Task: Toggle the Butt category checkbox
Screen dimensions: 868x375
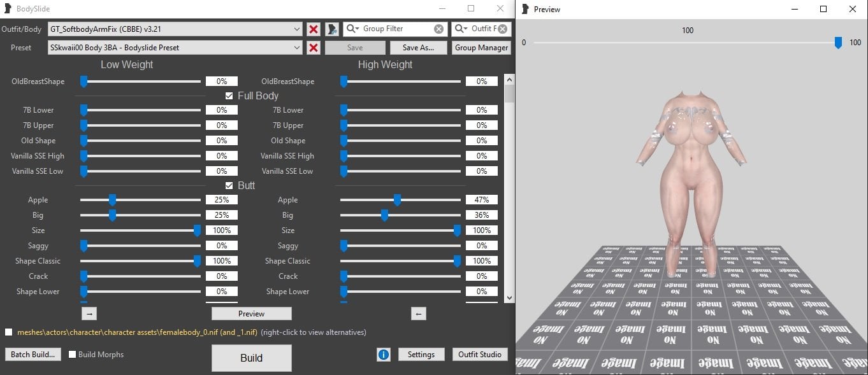Action: pos(229,185)
